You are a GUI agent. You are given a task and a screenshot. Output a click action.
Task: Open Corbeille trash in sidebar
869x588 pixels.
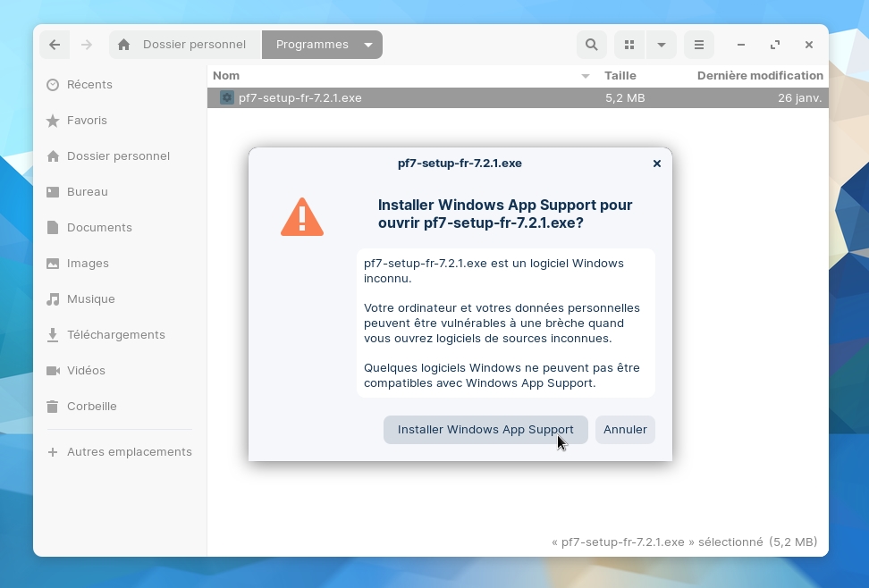pyautogui.click(x=91, y=406)
